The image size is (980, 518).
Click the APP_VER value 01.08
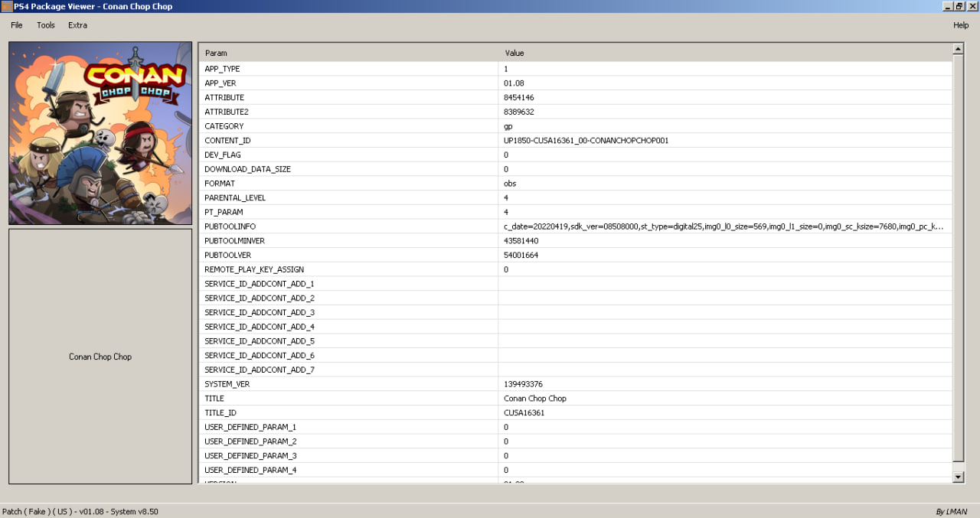pos(514,83)
